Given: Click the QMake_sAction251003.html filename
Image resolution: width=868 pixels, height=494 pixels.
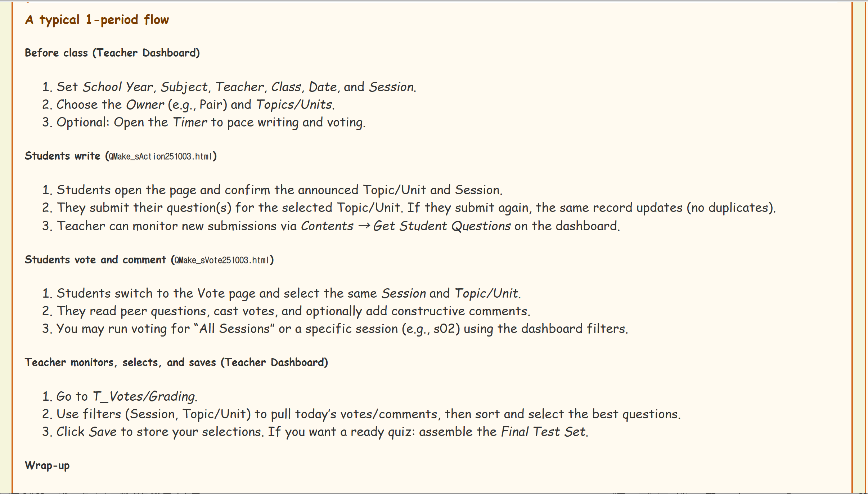Looking at the screenshot, I should coord(160,156).
